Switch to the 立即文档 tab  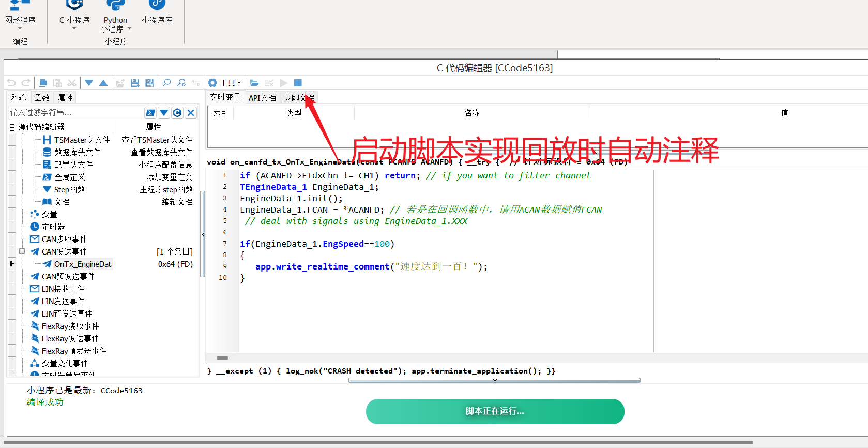(299, 98)
